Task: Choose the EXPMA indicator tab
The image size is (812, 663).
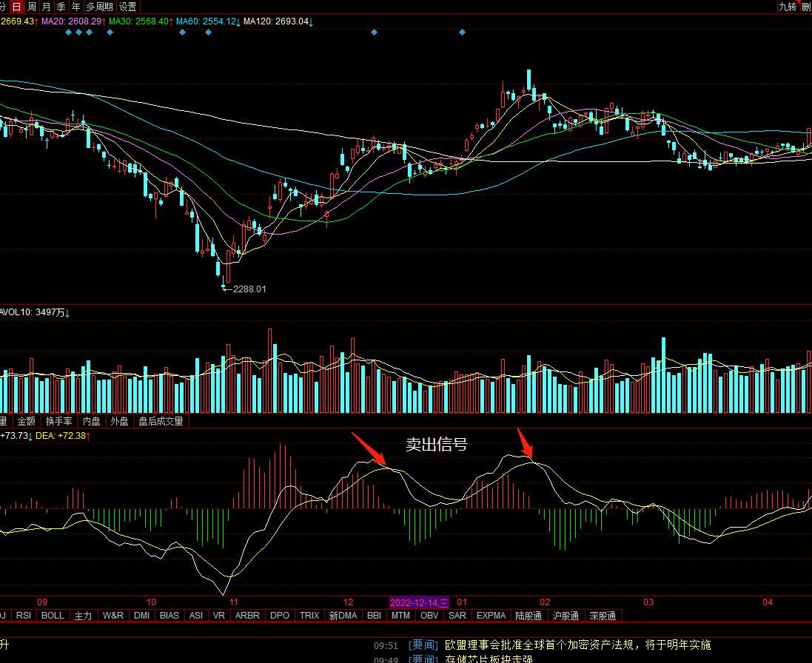Action: pyautogui.click(x=491, y=616)
